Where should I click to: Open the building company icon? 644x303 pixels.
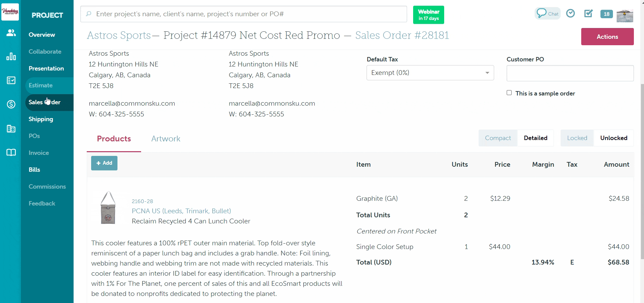pos(11,129)
